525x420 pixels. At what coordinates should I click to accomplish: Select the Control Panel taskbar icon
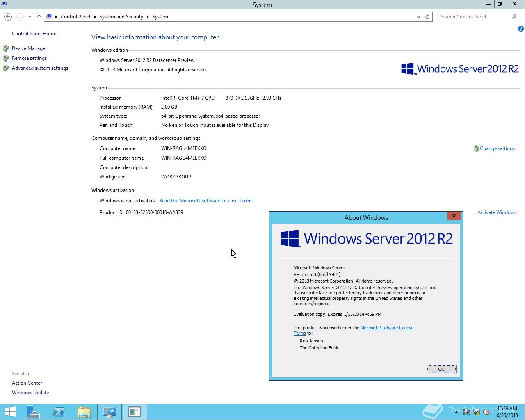(110, 411)
